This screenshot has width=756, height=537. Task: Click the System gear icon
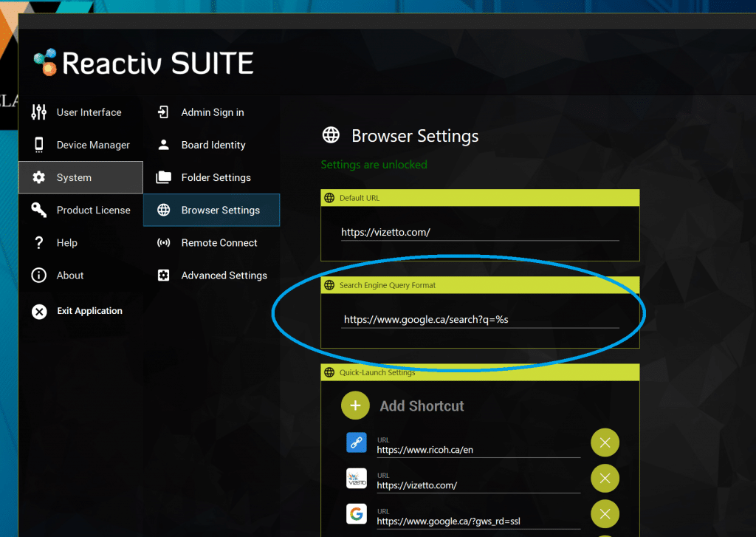pos(38,177)
